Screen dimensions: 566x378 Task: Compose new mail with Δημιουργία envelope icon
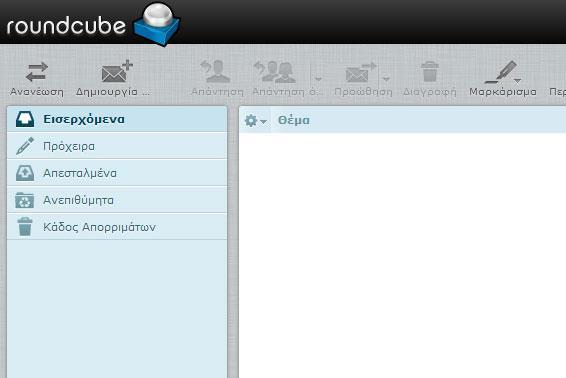point(117,71)
